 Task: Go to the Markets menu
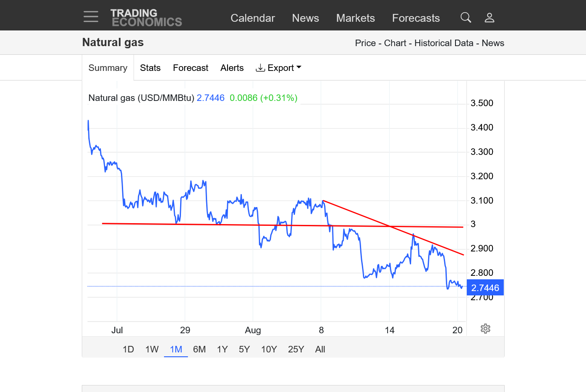355,18
